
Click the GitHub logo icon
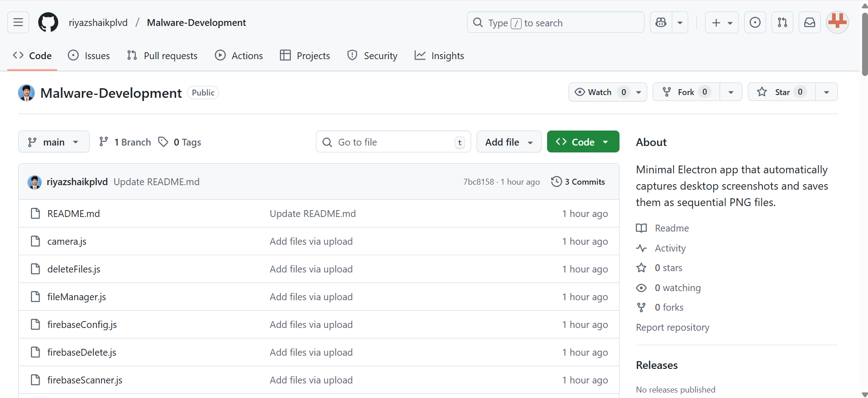pos(48,22)
